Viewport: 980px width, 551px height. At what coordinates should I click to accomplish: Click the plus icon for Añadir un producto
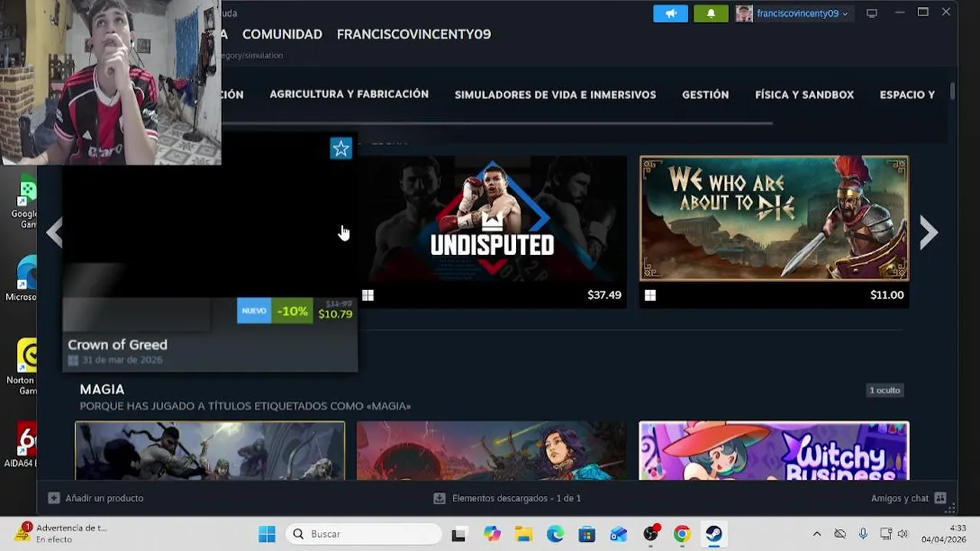click(x=54, y=498)
